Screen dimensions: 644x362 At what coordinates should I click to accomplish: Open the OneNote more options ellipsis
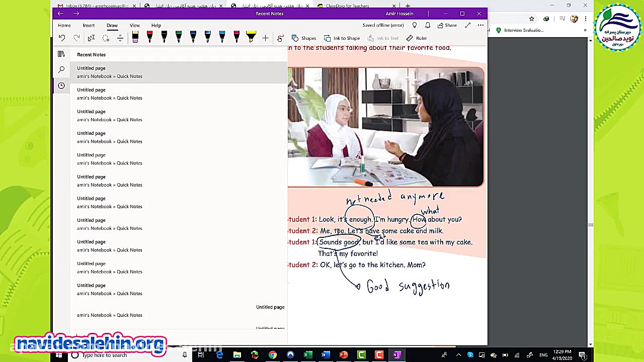pos(481,25)
